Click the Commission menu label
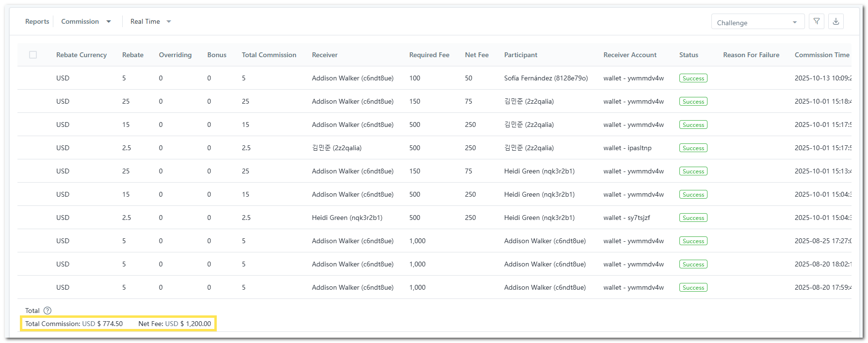This screenshot has width=868, height=343. pyautogui.click(x=80, y=22)
